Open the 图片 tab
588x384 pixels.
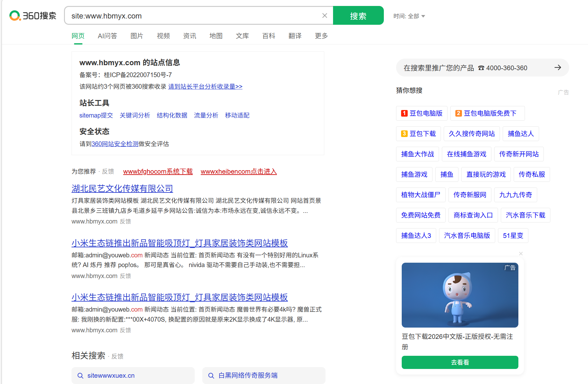[x=137, y=36]
